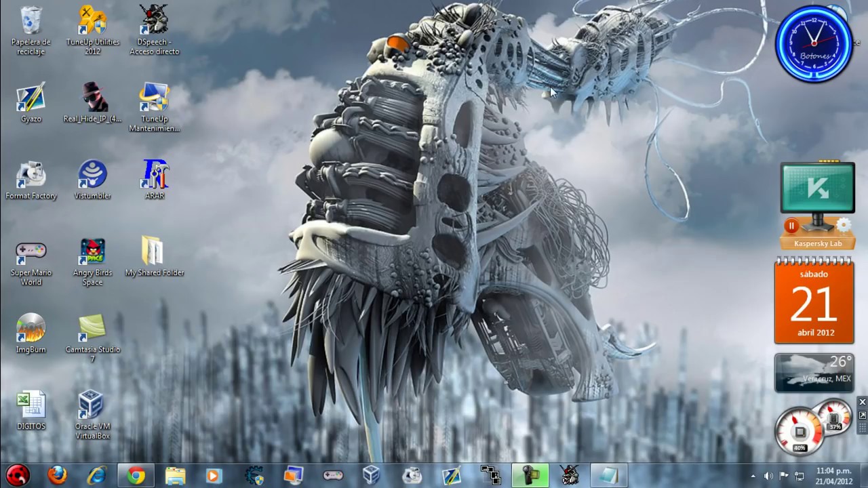The image size is (868, 488).
Task: Open Action Center flag tray icon
Action: click(784, 476)
